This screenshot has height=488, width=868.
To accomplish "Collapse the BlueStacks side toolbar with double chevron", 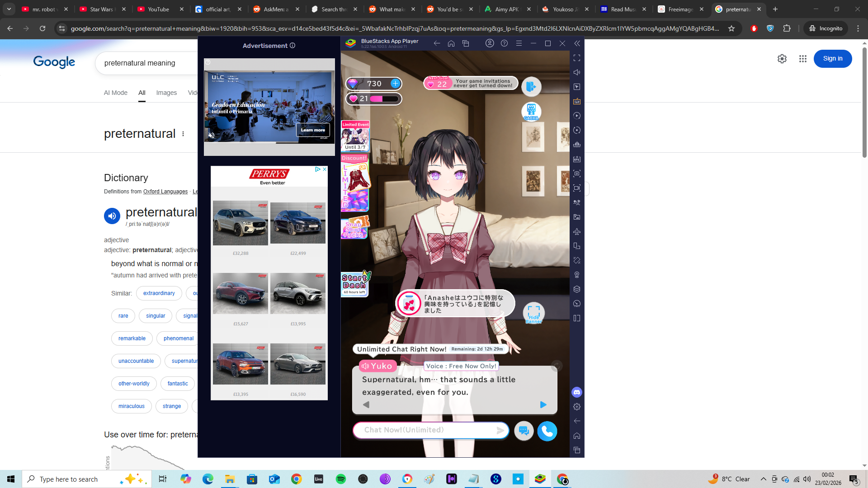I will (x=577, y=43).
